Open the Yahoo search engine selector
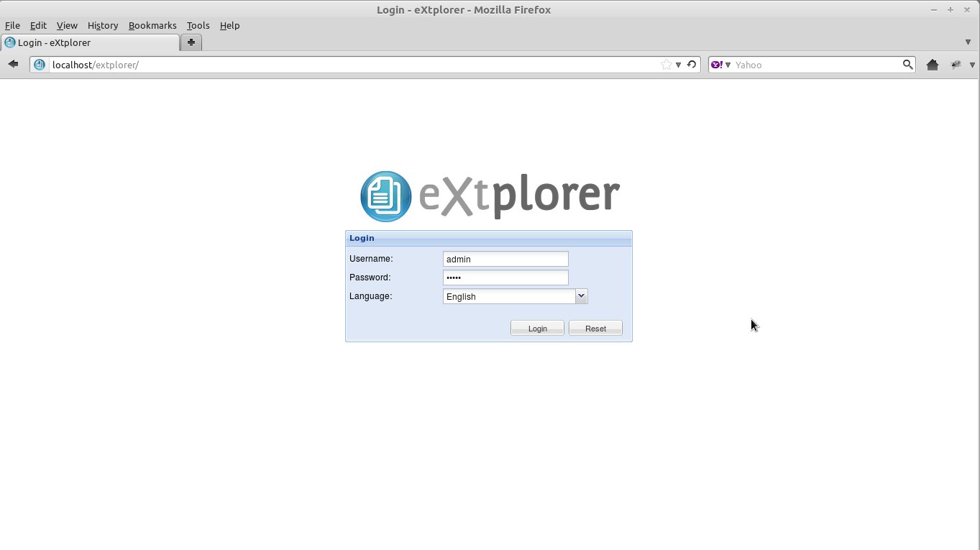980x550 pixels. (x=720, y=65)
